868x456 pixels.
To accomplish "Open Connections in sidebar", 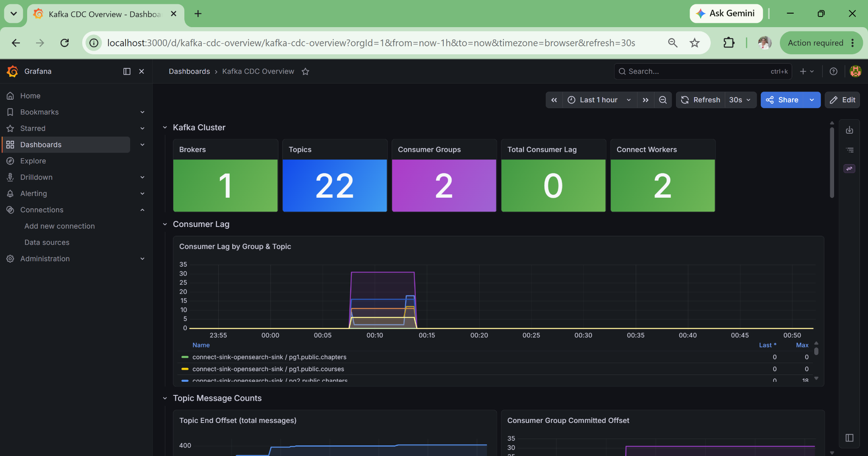I will click(x=42, y=210).
